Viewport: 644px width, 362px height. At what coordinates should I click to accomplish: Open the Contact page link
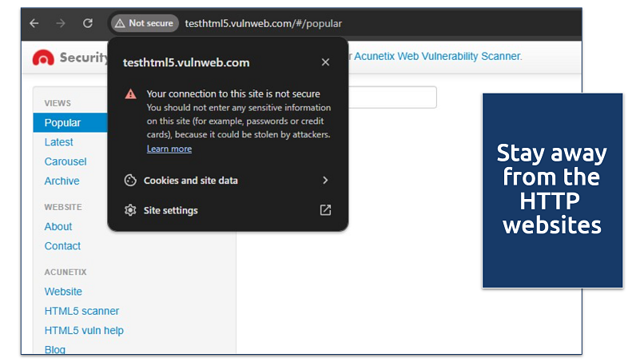62,246
